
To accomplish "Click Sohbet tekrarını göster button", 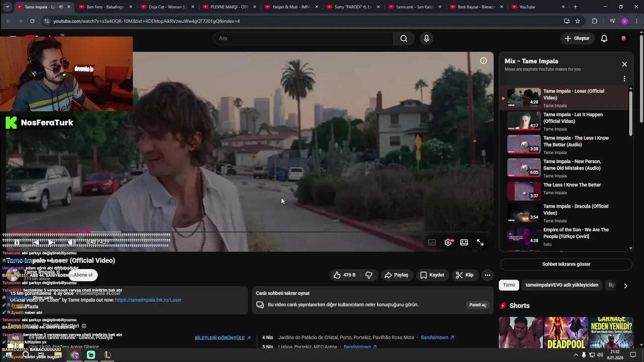I will click(x=566, y=264).
